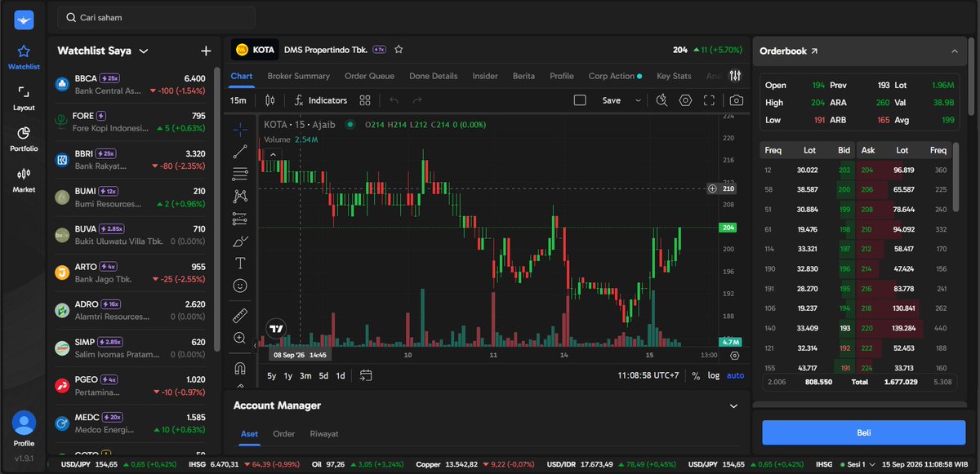Click the Cari saham search field
The image size is (980, 474).
point(156,17)
